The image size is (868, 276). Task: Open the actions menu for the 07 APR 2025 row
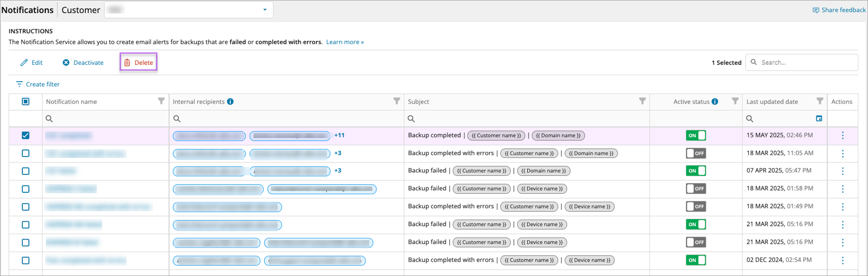pyautogui.click(x=843, y=171)
